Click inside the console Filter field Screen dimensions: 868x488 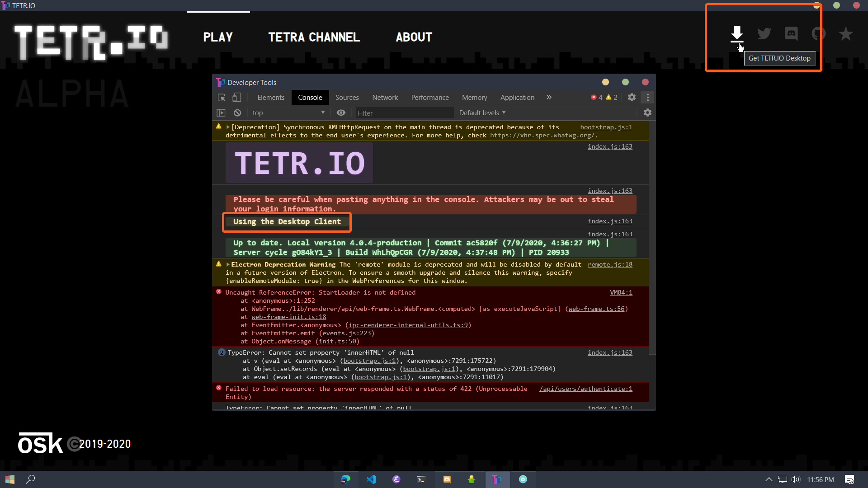coord(405,113)
